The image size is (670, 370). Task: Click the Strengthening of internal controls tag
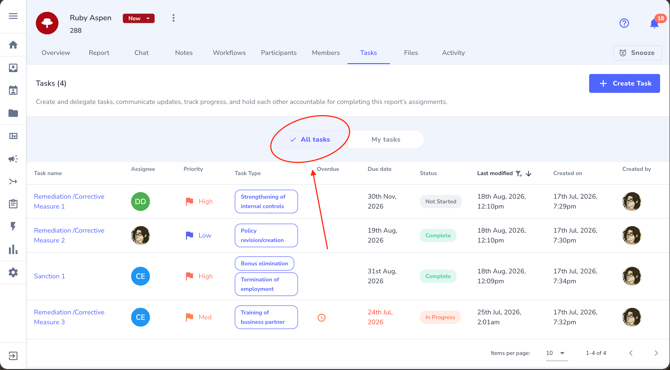click(x=266, y=201)
